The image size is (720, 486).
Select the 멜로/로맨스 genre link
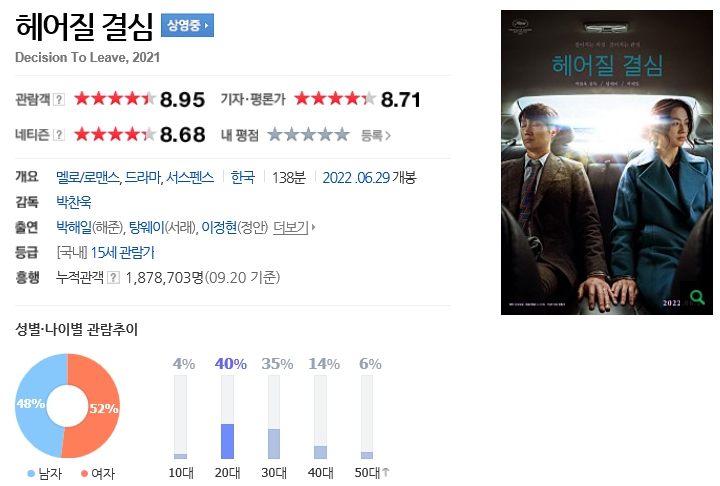[88, 177]
